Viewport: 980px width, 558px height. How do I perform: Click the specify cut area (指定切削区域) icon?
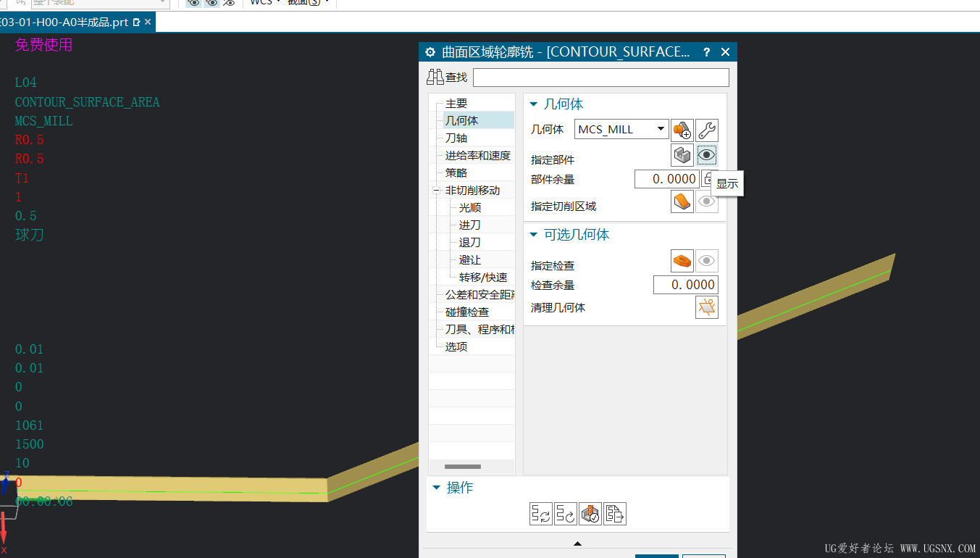coord(682,201)
